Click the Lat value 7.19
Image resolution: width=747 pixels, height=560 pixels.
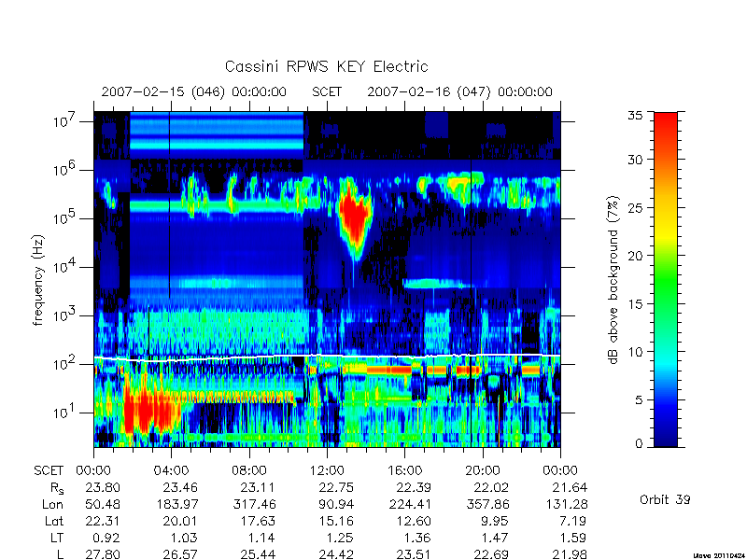coord(572,521)
